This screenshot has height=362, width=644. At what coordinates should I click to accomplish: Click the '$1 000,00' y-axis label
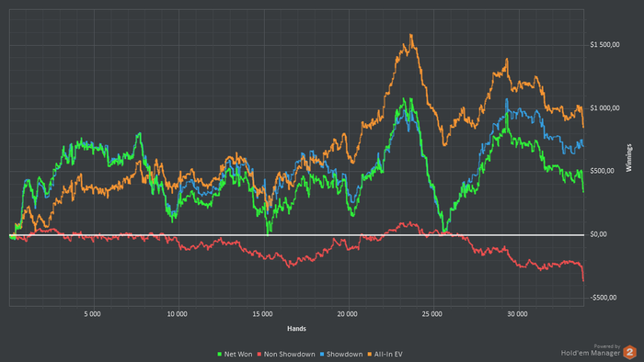[604, 107]
